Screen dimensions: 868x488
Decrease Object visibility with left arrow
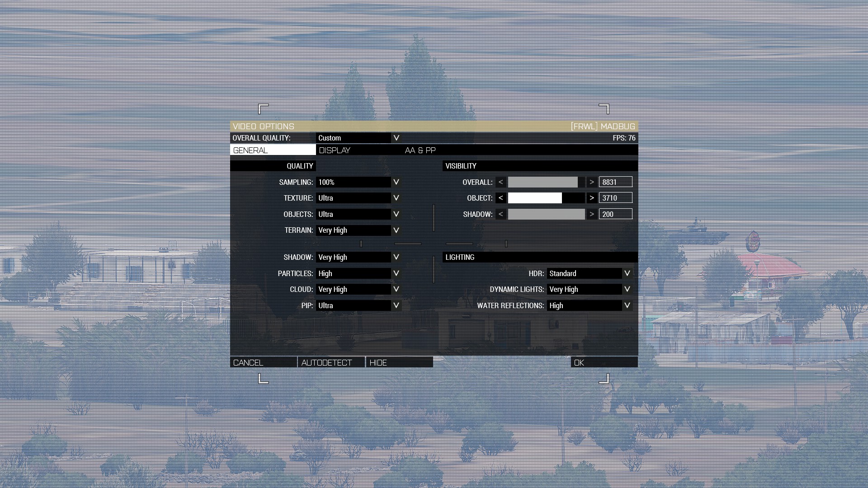(x=500, y=198)
